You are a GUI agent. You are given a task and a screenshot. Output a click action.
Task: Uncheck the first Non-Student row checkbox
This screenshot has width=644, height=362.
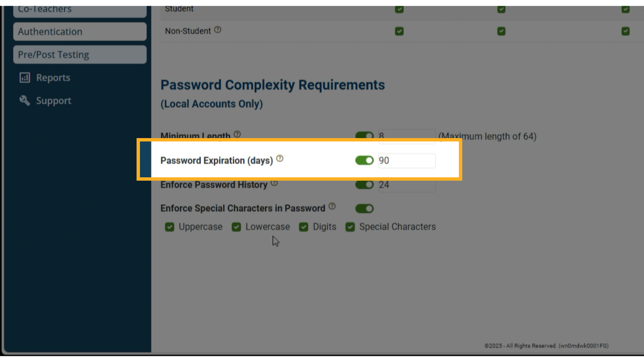coord(399,31)
